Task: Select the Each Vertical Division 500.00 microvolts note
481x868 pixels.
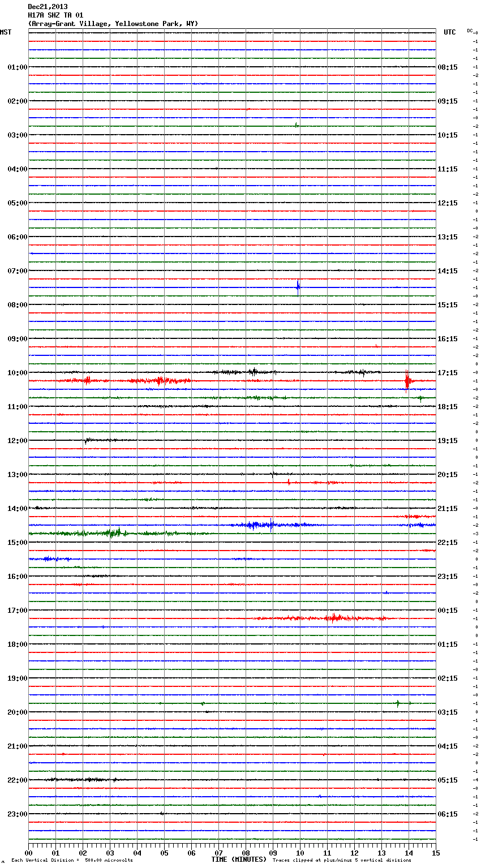Action: (x=72, y=860)
